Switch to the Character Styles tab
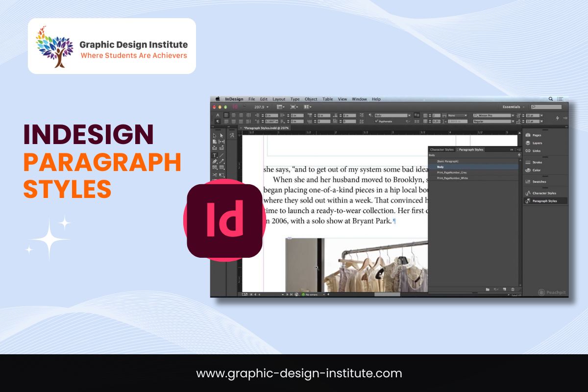The image size is (588, 392). coord(442,149)
